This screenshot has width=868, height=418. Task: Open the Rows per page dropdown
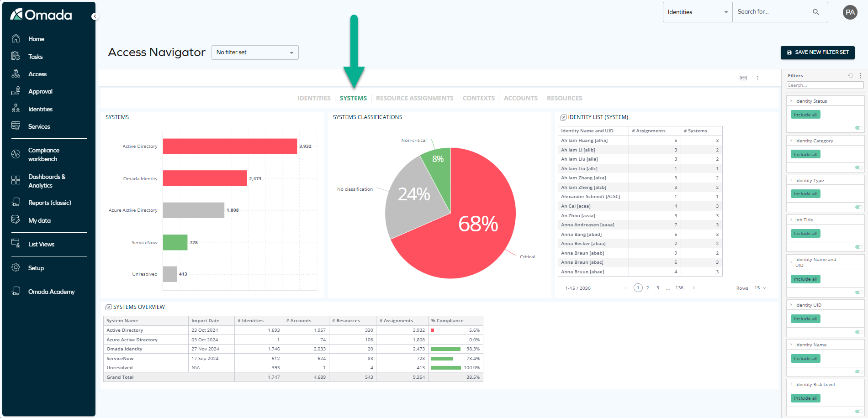pyautogui.click(x=760, y=288)
